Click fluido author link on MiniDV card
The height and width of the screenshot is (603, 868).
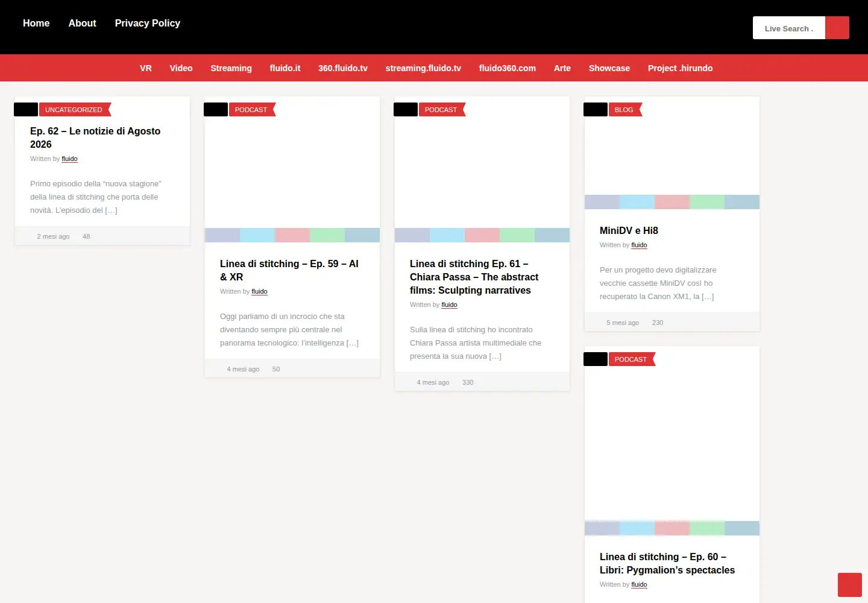click(x=639, y=245)
